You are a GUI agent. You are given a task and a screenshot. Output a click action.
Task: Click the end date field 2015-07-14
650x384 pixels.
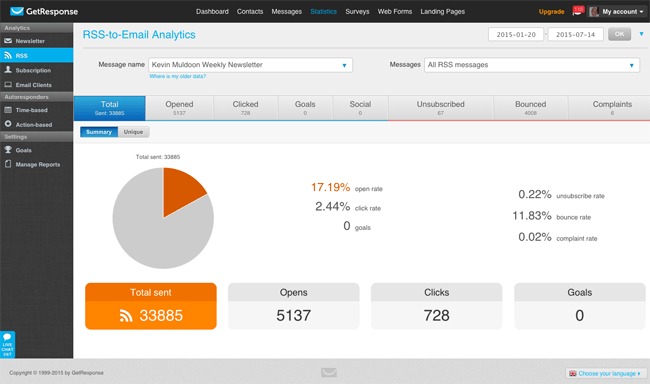point(575,34)
